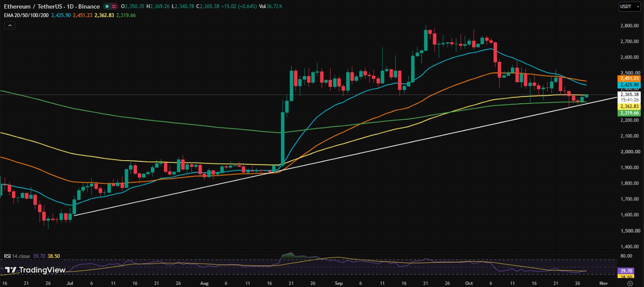Click the orange EMA value 2,451.23 in legend

(83, 15)
